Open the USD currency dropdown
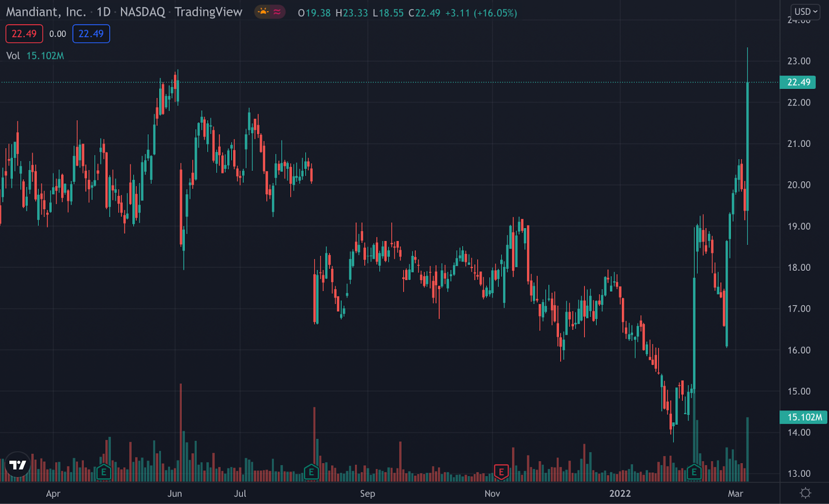 (x=806, y=11)
